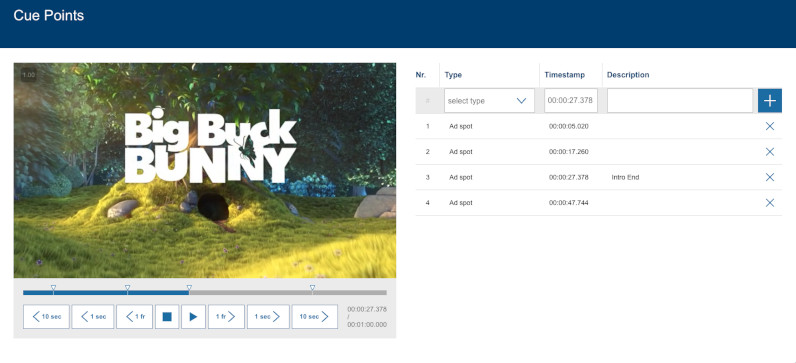The image size is (796, 363).
Task: Open the select type dropdown
Action: tap(489, 101)
